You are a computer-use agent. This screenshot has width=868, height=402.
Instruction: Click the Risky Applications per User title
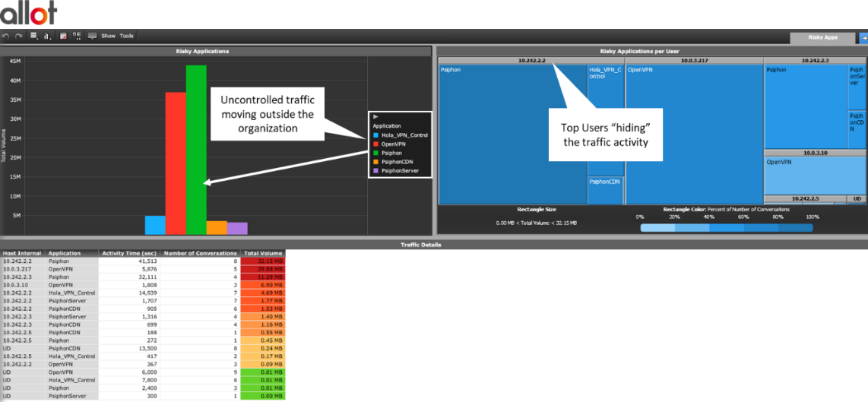(639, 51)
